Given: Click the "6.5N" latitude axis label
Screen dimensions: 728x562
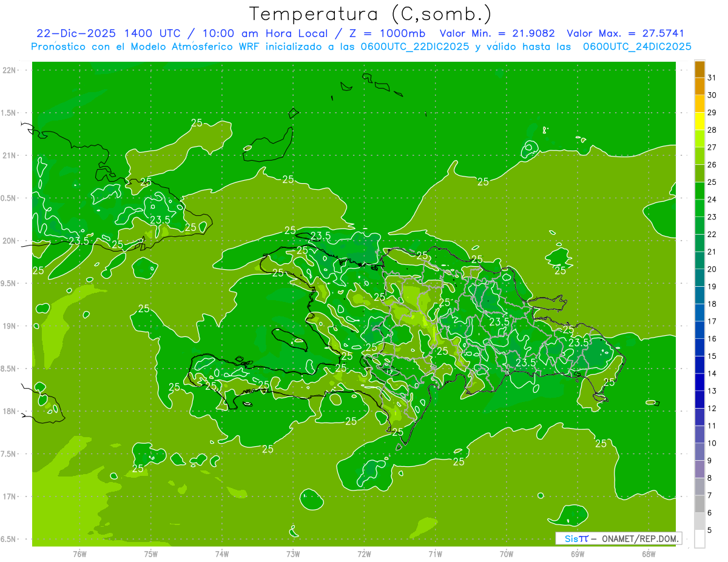Looking at the screenshot, I should 9,539.
